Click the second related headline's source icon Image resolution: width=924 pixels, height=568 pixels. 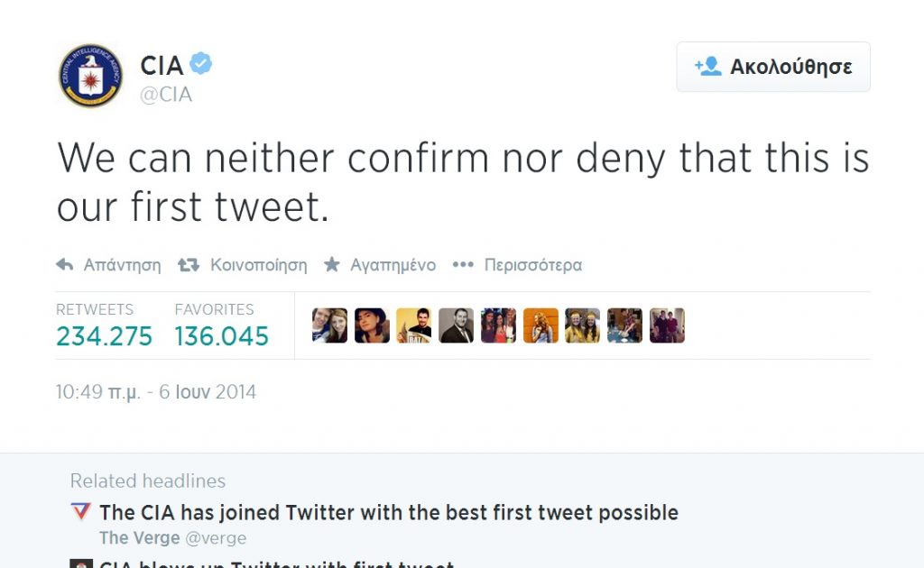tap(80, 564)
